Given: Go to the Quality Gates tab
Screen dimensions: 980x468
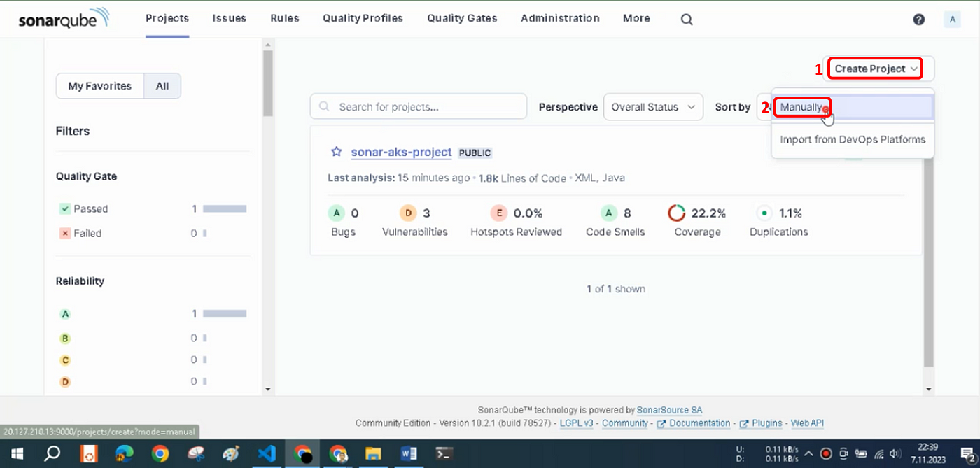Looking at the screenshot, I should click(x=462, y=19).
